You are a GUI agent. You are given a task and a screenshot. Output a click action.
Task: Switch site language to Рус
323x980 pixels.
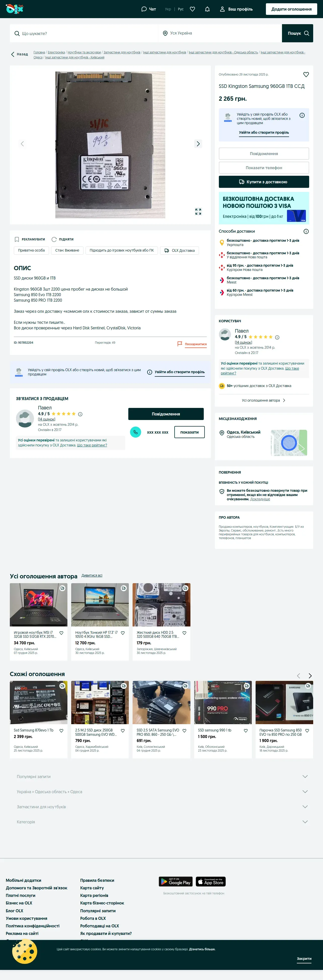pos(181,9)
